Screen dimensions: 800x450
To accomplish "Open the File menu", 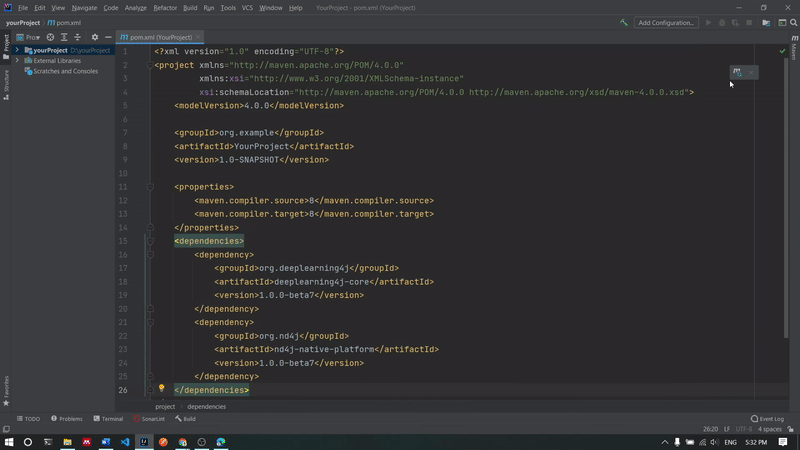I will pos(23,8).
